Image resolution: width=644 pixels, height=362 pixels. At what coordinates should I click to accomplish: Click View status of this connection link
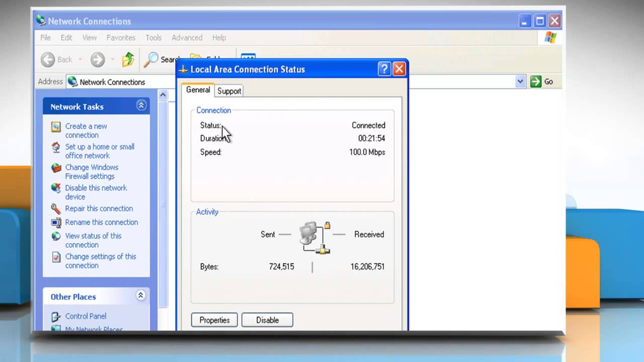93,240
